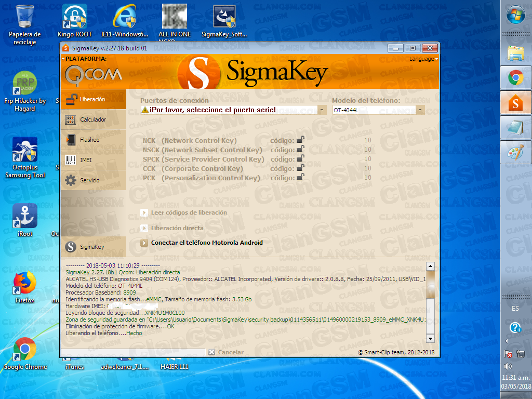
Task: Select the iTunes desktop shortcut label
Action: pos(75,367)
